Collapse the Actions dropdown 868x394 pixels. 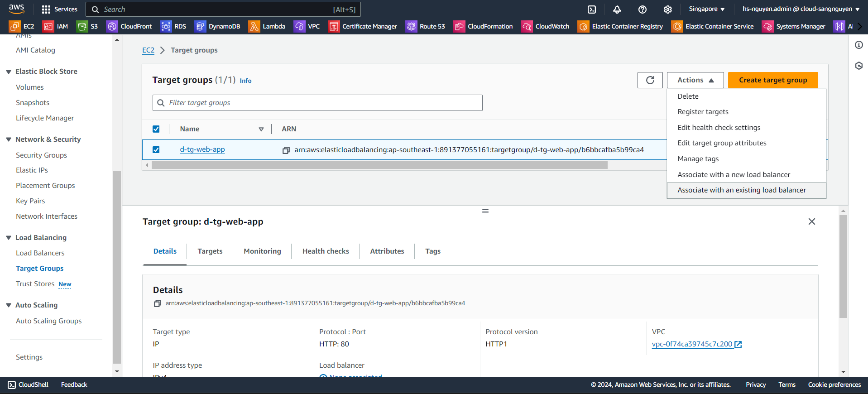695,80
